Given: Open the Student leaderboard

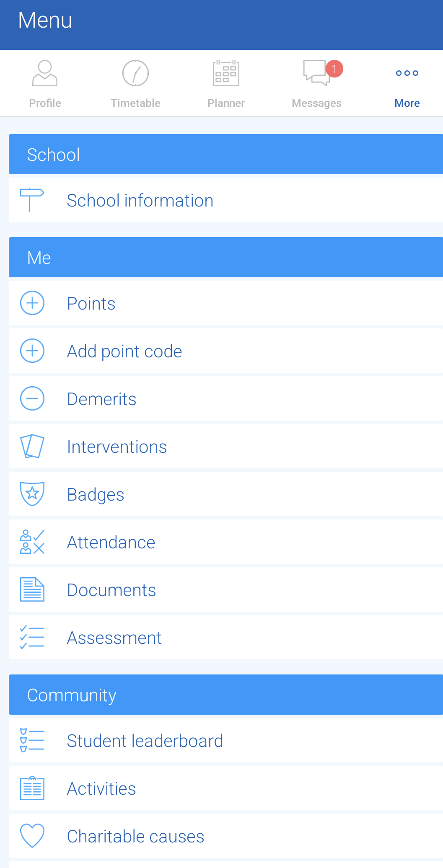Looking at the screenshot, I should coord(145,740).
